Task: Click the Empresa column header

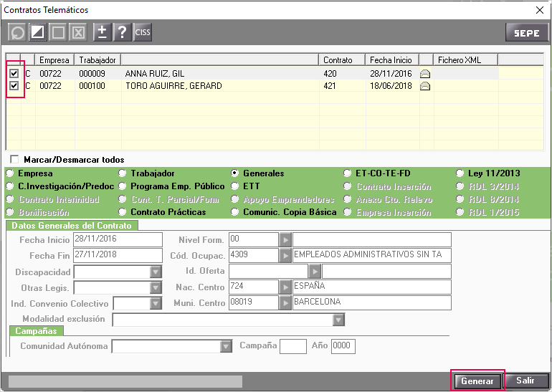Action: point(54,59)
